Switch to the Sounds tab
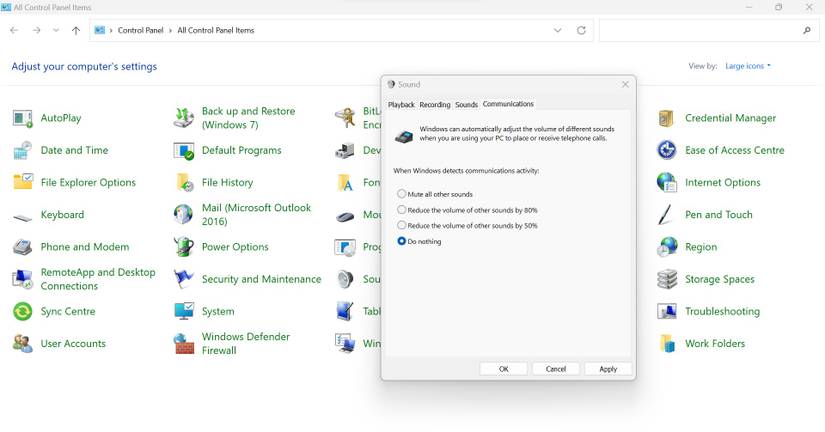Image resolution: width=825 pixels, height=432 pixels. point(466,105)
